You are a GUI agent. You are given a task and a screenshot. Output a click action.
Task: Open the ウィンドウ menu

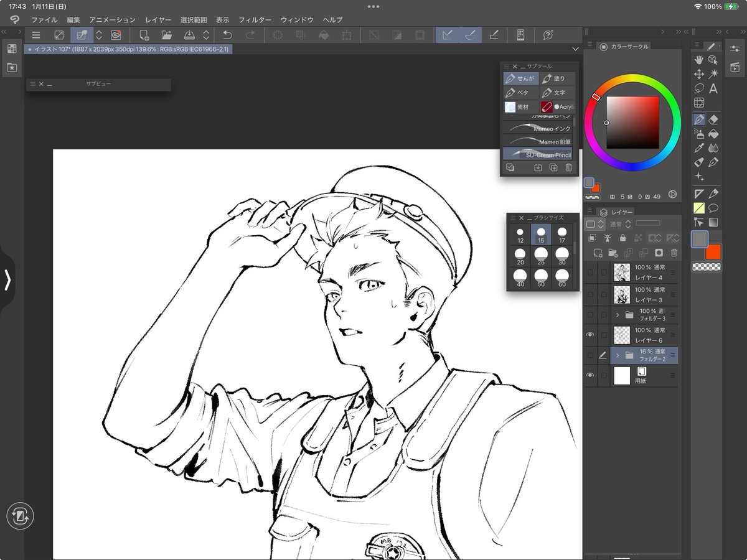[x=297, y=20]
